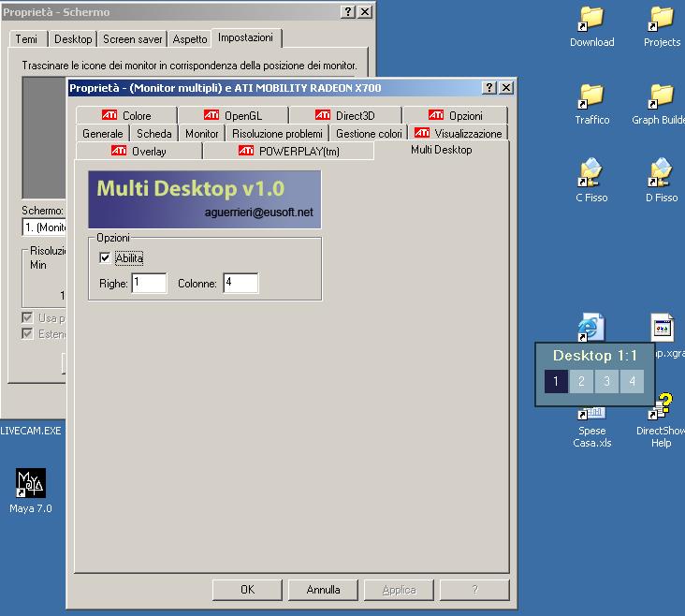Open Screen saver tab in Proprietà - Schermo
Viewport: 685px width, 616px height.
point(132,39)
